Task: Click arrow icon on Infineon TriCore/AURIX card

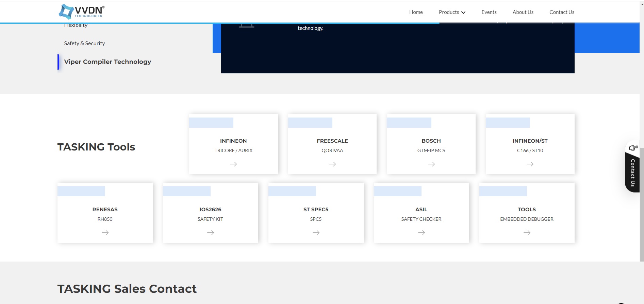Action: click(x=233, y=164)
